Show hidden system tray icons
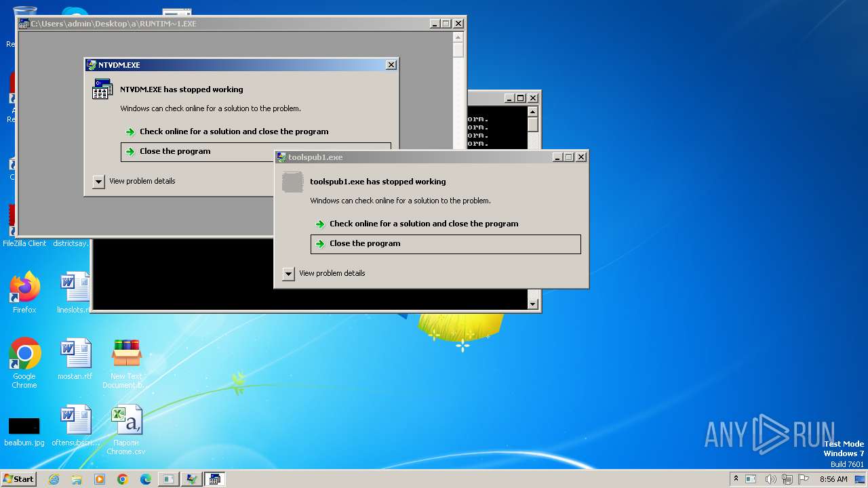Viewport: 868px width, 488px height. click(736, 479)
